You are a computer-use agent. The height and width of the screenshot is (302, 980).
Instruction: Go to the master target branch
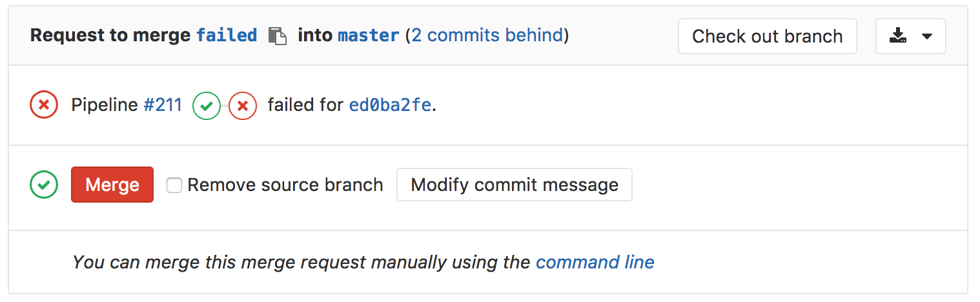(368, 35)
